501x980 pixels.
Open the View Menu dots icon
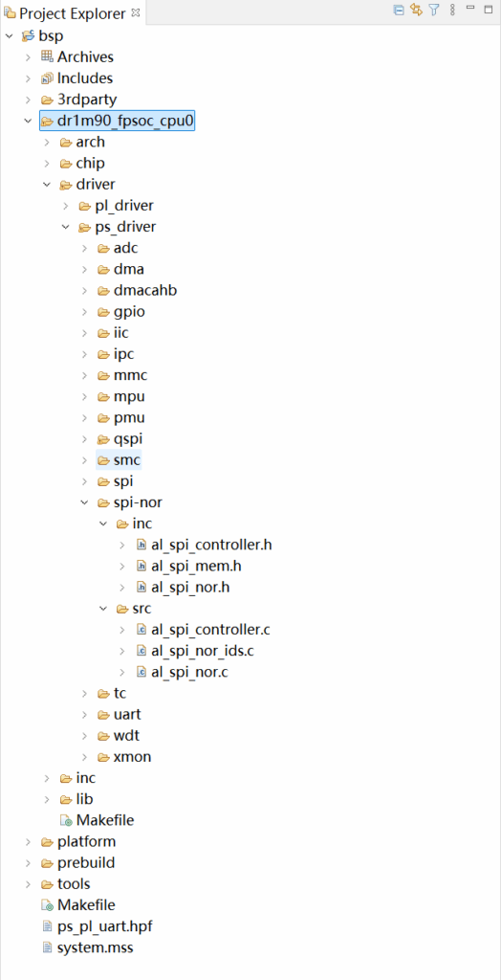click(x=452, y=10)
